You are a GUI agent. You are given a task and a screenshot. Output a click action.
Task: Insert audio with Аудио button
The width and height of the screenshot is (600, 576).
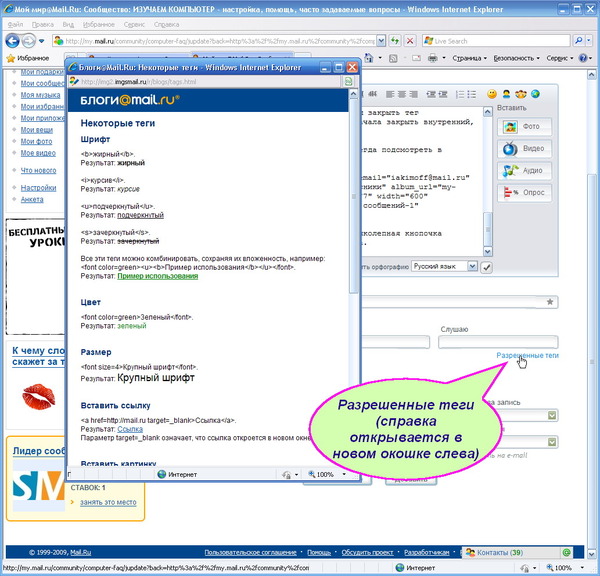pos(525,171)
